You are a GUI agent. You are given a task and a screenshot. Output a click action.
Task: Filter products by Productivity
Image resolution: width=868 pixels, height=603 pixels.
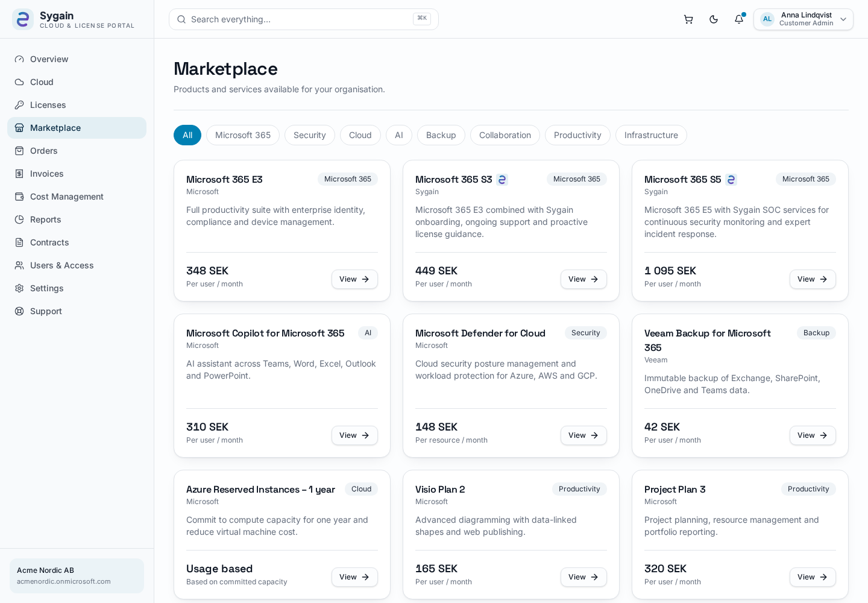tap(577, 135)
